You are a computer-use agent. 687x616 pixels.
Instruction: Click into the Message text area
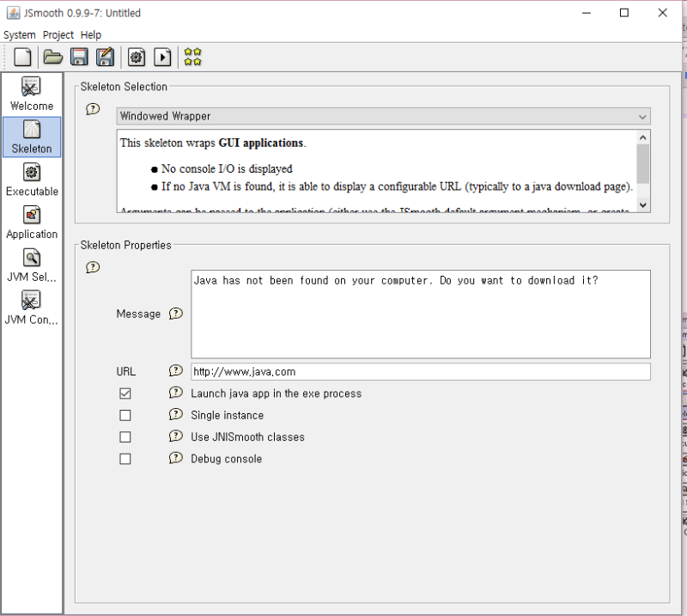pos(421,314)
